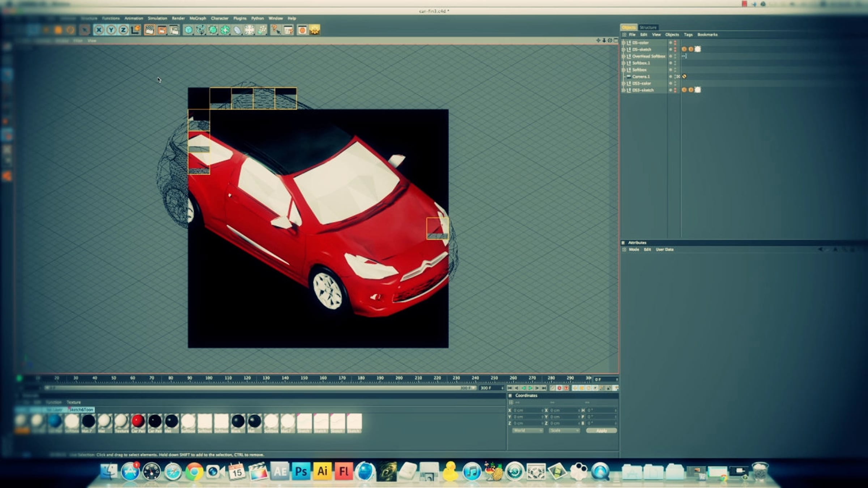868x488 pixels.
Task: Click the Render View clapperboard icon
Action: tap(149, 30)
